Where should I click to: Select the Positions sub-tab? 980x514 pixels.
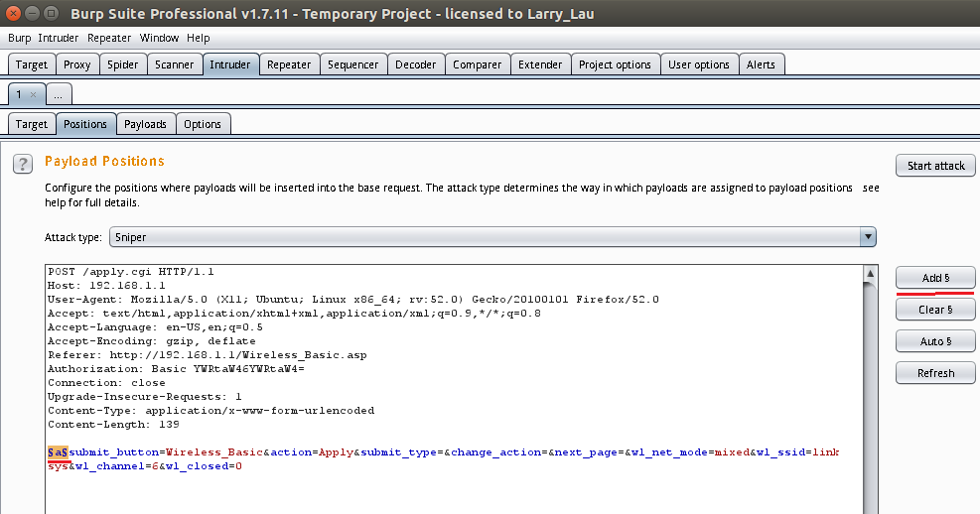tap(85, 124)
